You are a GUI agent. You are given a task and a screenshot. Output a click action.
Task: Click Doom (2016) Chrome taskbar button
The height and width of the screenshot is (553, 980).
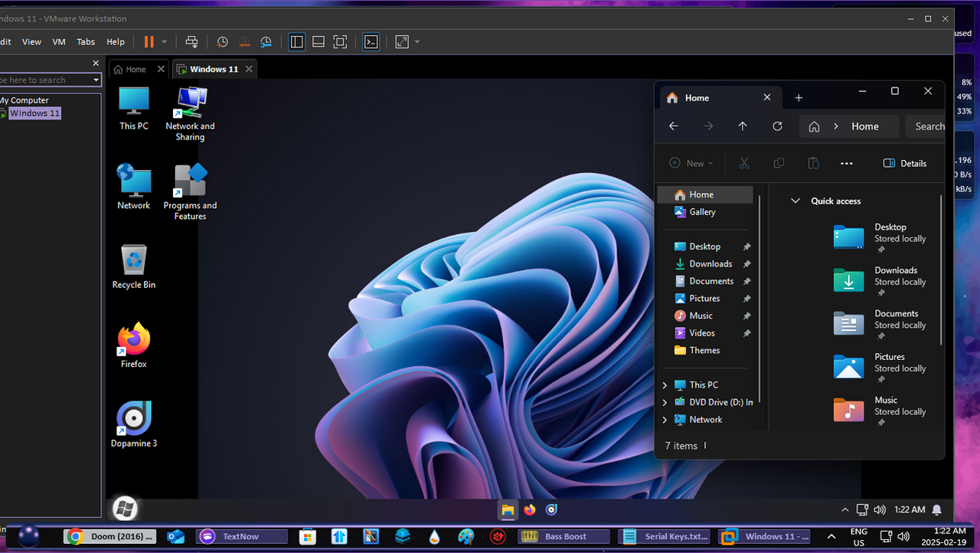click(110, 536)
